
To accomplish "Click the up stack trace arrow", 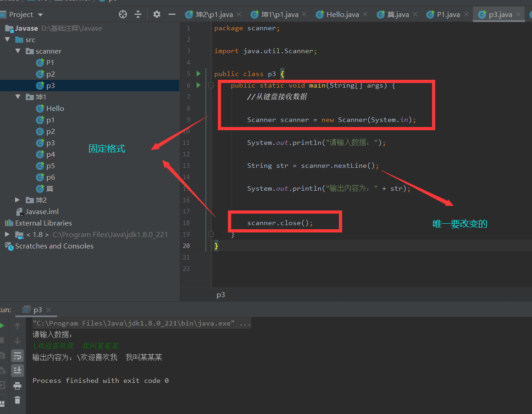I will (x=17, y=326).
